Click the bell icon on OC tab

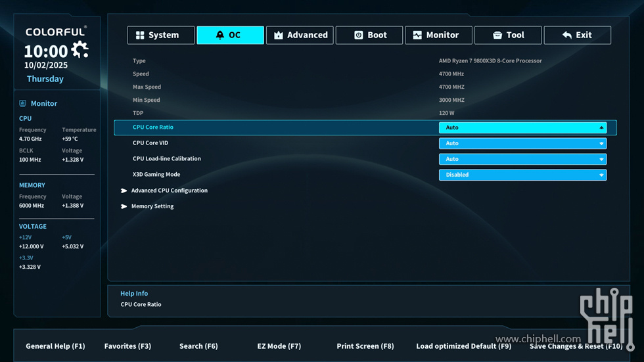point(220,35)
